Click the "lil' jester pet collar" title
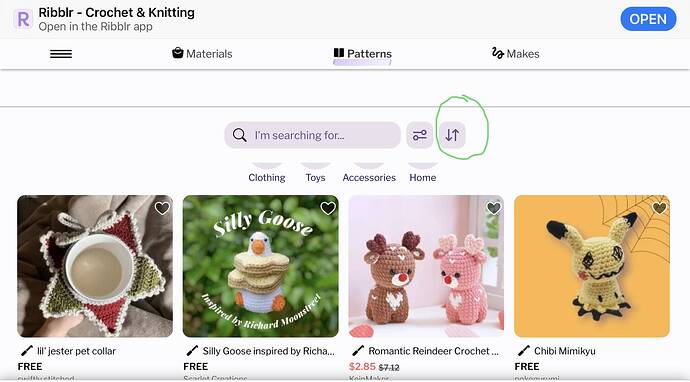This screenshot has width=690, height=382. point(76,351)
